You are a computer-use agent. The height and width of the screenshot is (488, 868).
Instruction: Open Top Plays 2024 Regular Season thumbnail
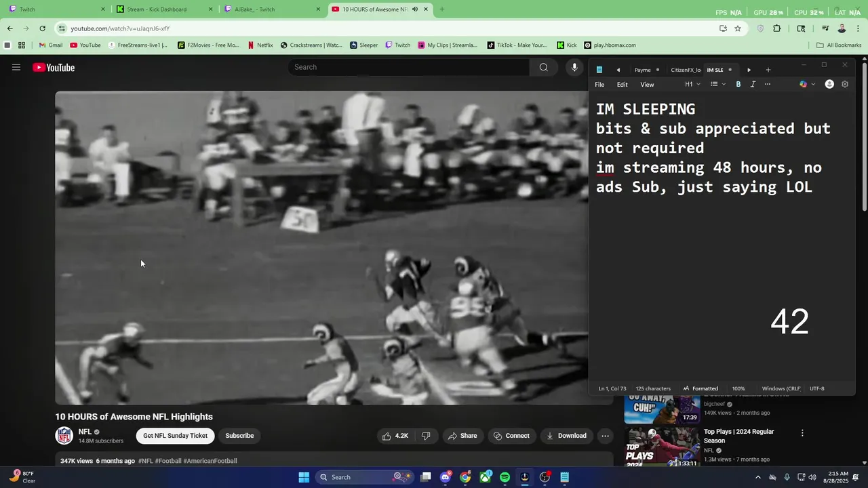tap(662, 446)
